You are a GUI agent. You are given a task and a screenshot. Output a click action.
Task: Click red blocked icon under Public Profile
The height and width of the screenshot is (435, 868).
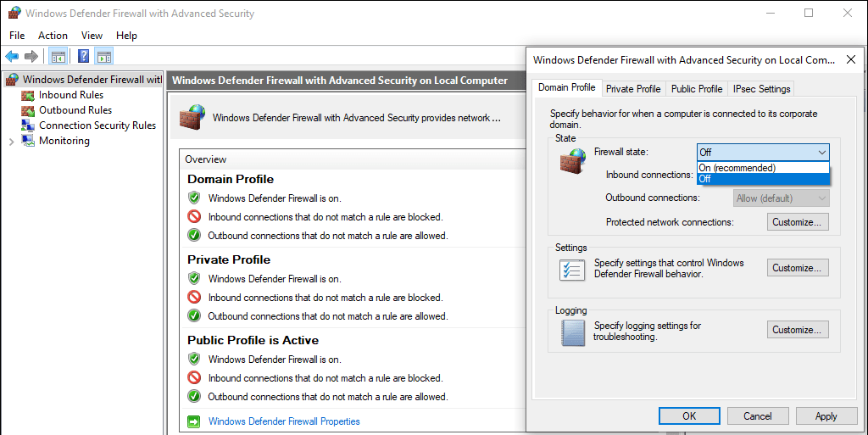click(194, 378)
